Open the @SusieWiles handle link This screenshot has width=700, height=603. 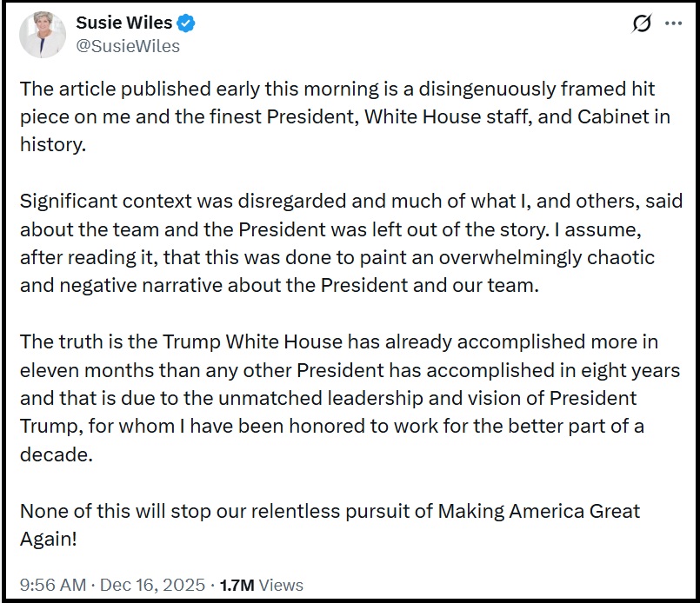128,46
